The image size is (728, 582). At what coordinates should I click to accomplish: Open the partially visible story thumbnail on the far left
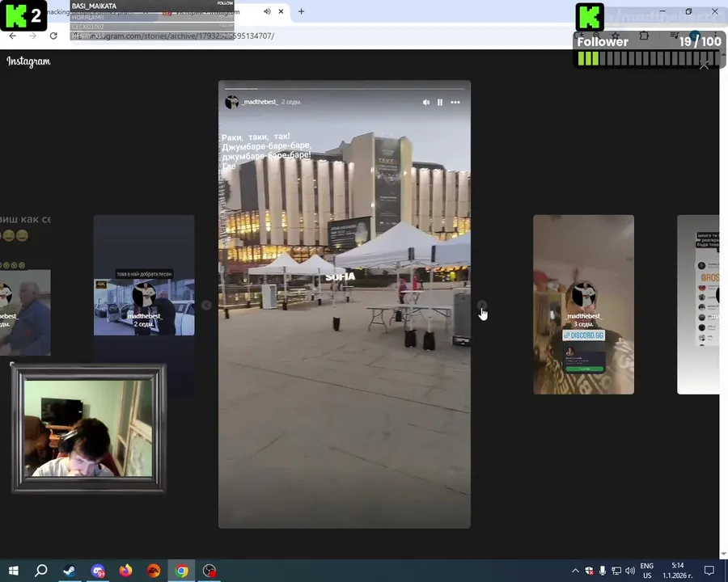(x=25, y=285)
